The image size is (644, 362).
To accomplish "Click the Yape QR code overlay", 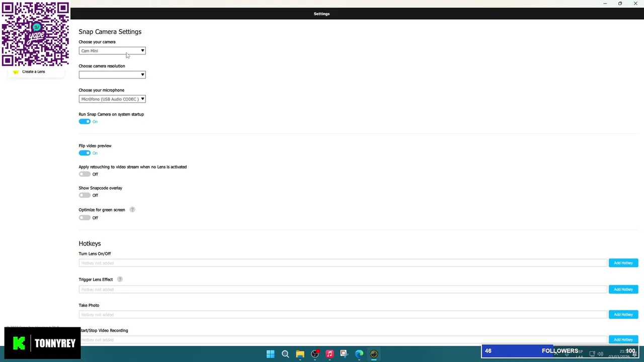I will [35, 34].
